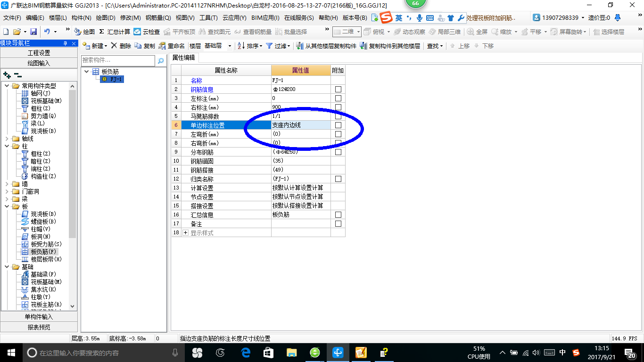Viewport: 644px width, 362px height.
Task: Toggle 附加 checkbox for 分布钢筋 row
Action: (338, 152)
